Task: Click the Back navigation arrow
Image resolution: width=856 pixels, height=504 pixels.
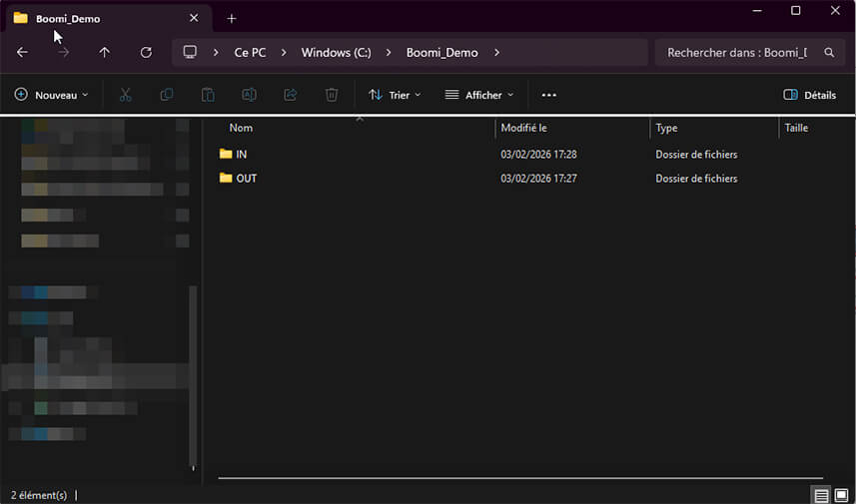Action: 22,52
